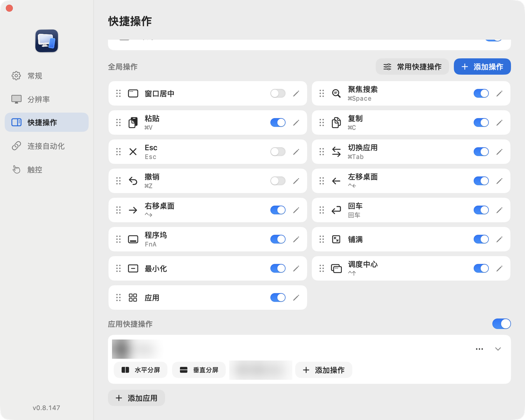Click pencil icon for 右移桌面
Image resolution: width=525 pixels, height=420 pixels.
(x=296, y=210)
